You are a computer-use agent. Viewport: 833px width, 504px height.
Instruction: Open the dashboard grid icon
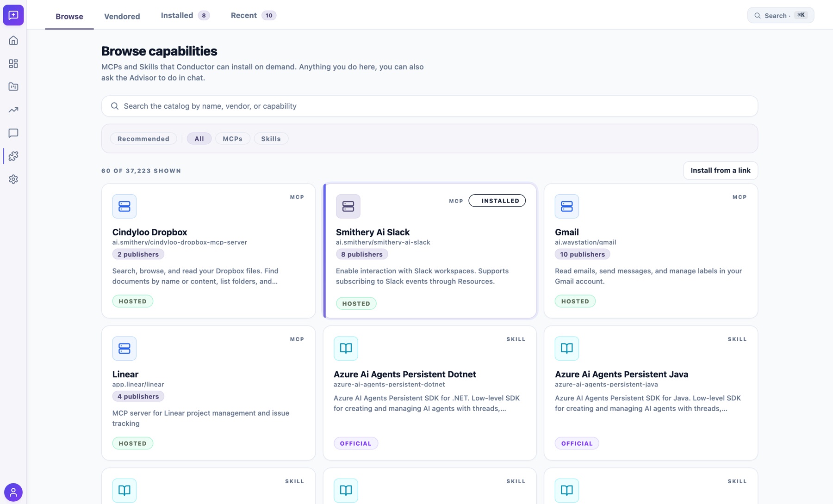(13, 63)
